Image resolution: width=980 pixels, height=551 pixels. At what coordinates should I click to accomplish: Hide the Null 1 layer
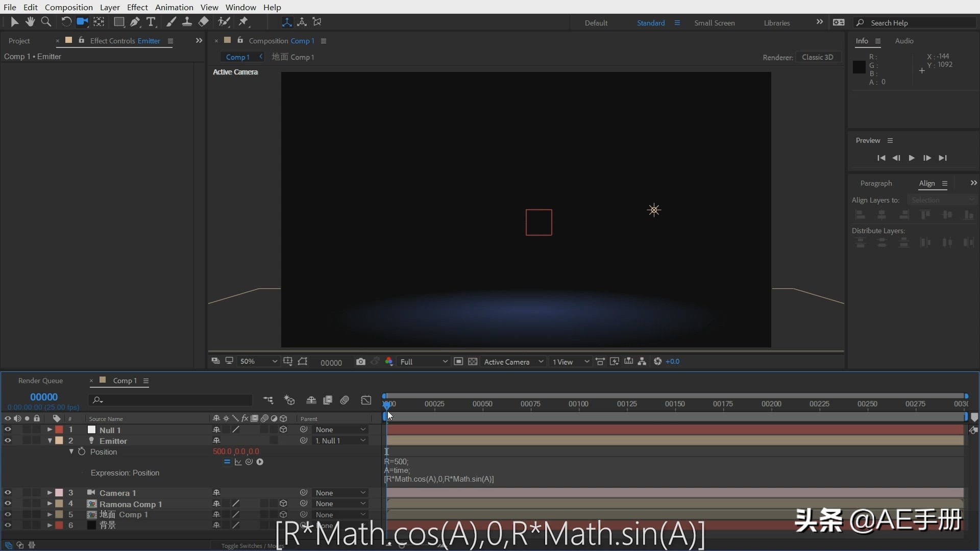pos(8,430)
